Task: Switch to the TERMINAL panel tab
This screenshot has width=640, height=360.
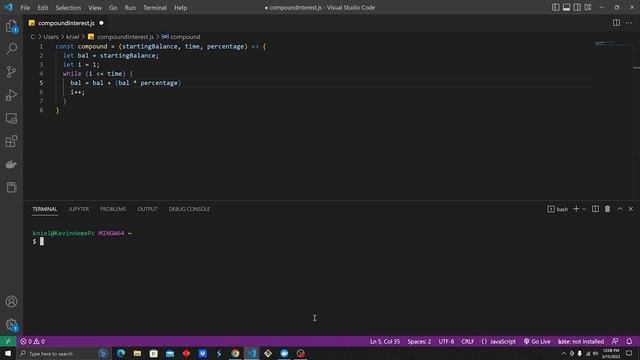Action: 45,209
